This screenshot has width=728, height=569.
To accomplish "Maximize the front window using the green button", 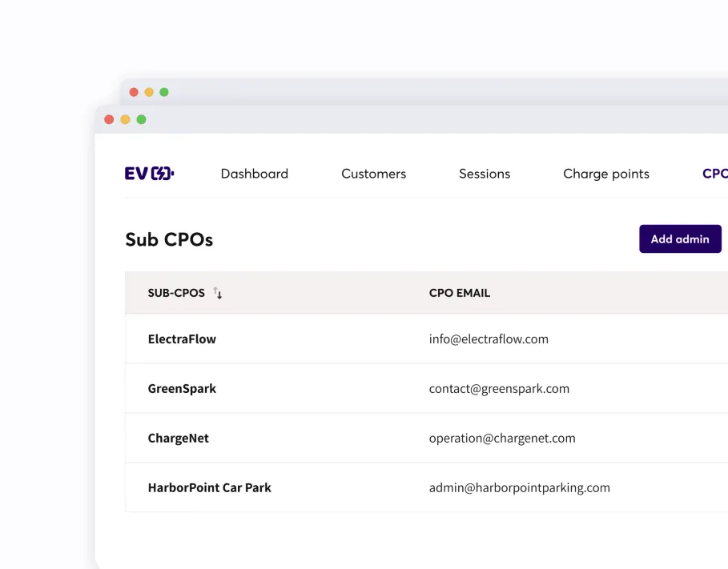I will [141, 119].
